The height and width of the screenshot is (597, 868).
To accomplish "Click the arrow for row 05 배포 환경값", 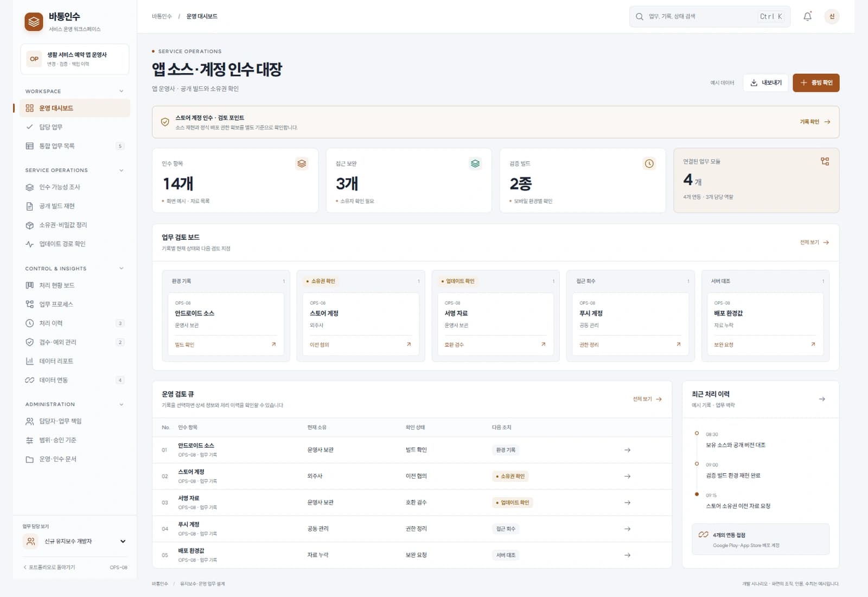I will pos(627,555).
